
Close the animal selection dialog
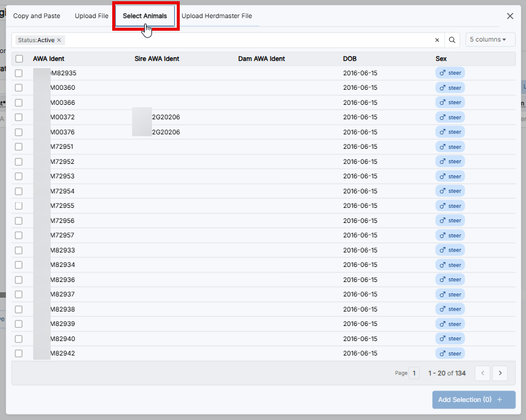tap(510, 16)
